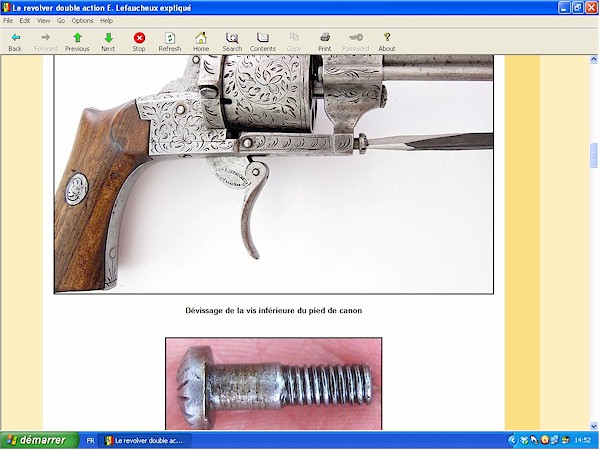Close the help viewer window
Screen dimensions: 600x450
(592, 8)
